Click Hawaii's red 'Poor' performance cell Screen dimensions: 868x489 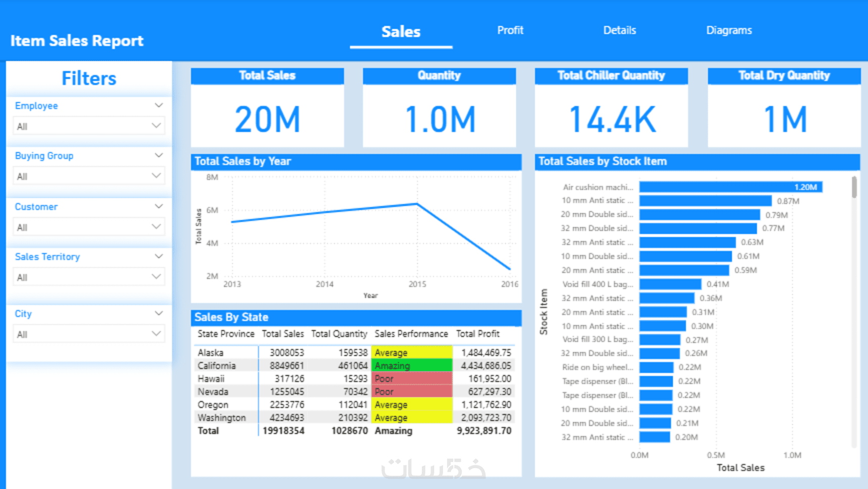[x=412, y=379]
